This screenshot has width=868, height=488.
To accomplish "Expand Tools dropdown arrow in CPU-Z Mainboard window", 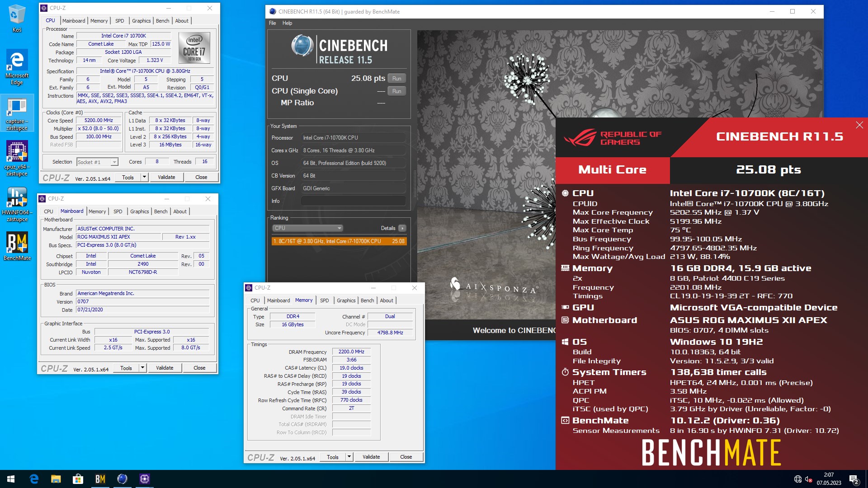I will coord(143,368).
